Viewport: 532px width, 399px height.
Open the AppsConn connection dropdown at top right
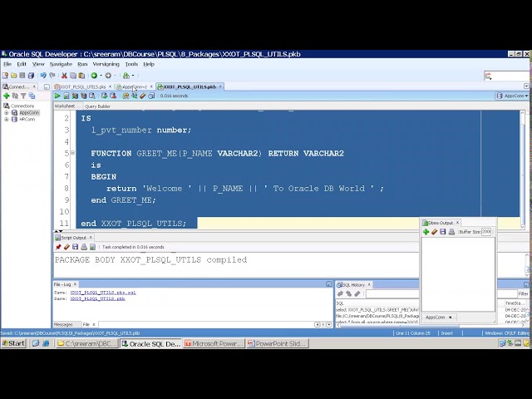(512, 96)
